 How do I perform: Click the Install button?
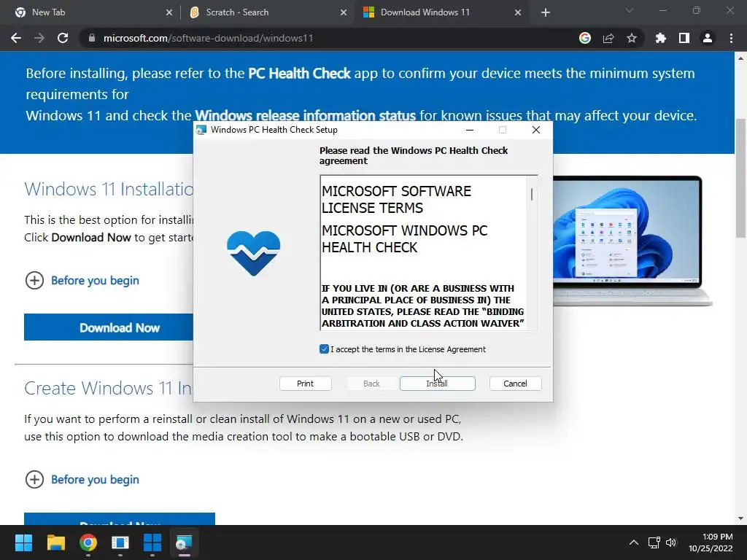(438, 384)
